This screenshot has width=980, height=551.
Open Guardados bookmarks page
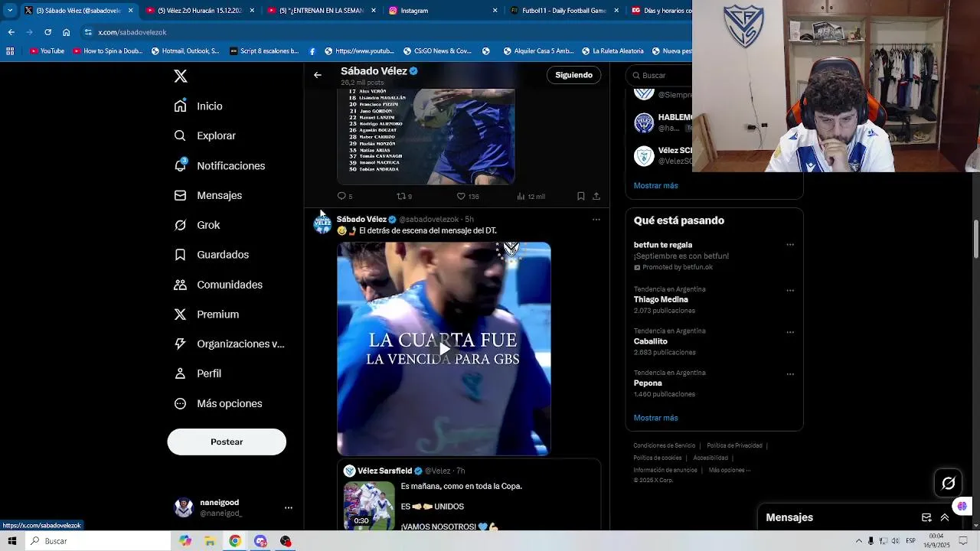pos(211,255)
